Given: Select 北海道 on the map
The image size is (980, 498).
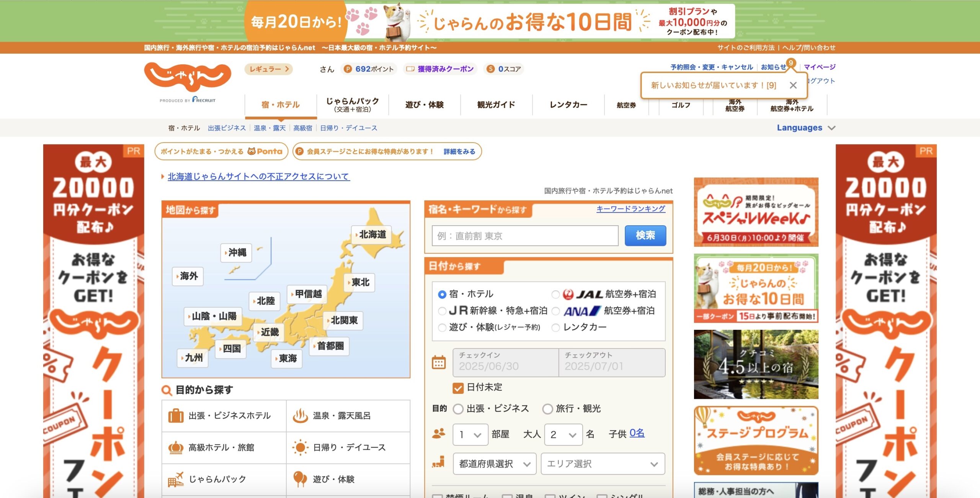Looking at the screenshot, I should 371,234.
